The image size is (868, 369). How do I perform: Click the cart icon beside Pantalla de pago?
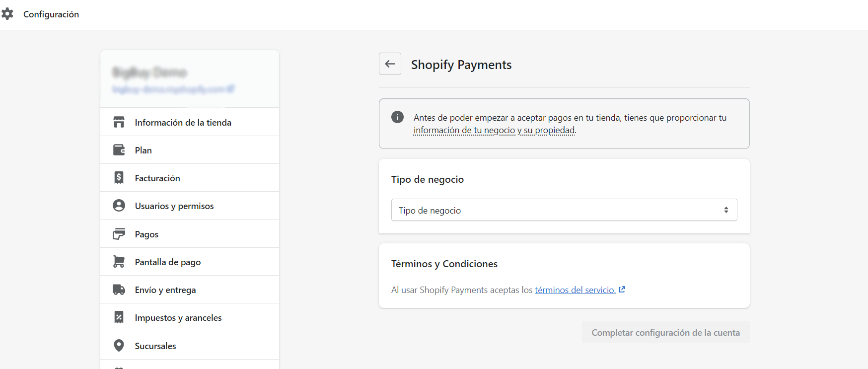(119, 262)
